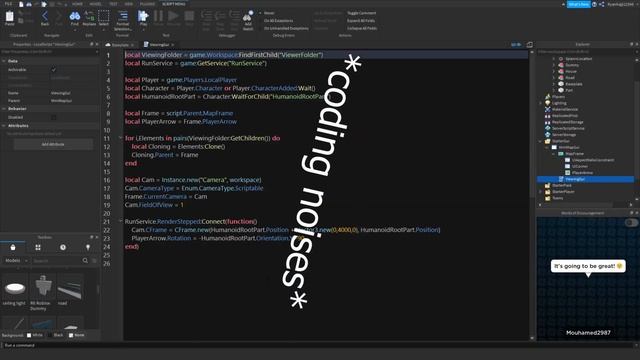Viewport: 640px width, 360px height.
Task: Open Toolbox recent clock tab
Action: 63,247
